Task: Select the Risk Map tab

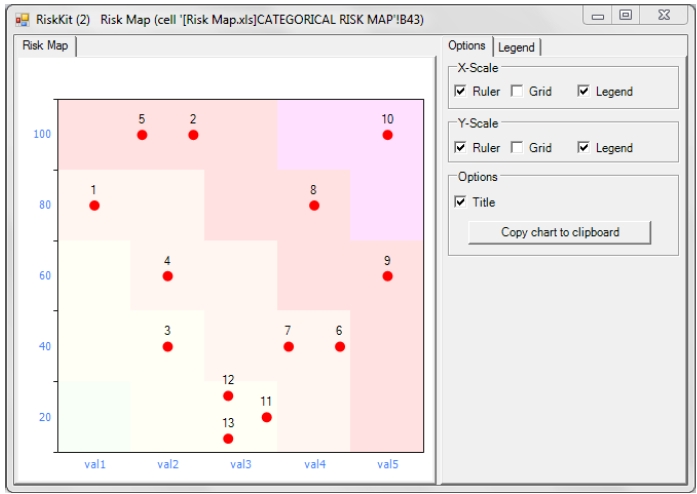Action: (45, 46)
